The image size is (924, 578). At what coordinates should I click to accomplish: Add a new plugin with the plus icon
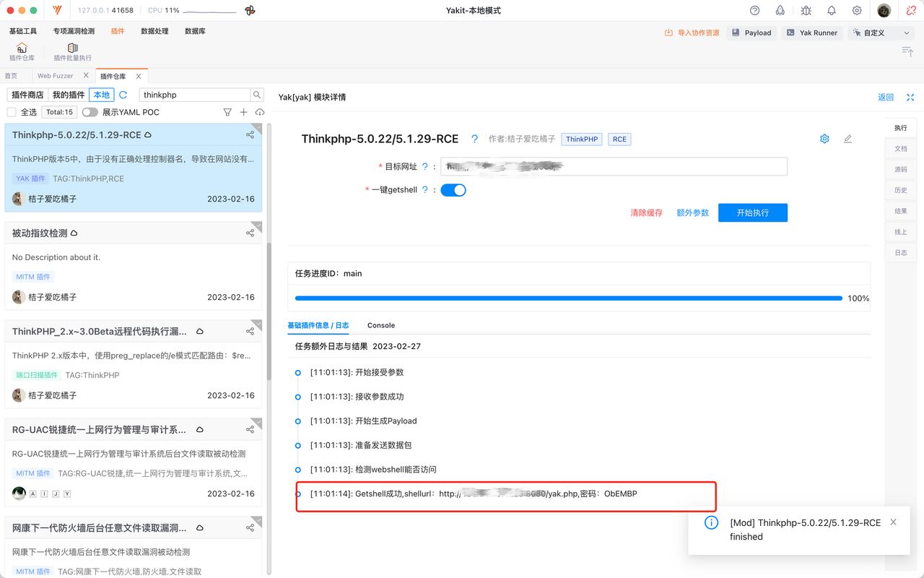pos(244,112)
